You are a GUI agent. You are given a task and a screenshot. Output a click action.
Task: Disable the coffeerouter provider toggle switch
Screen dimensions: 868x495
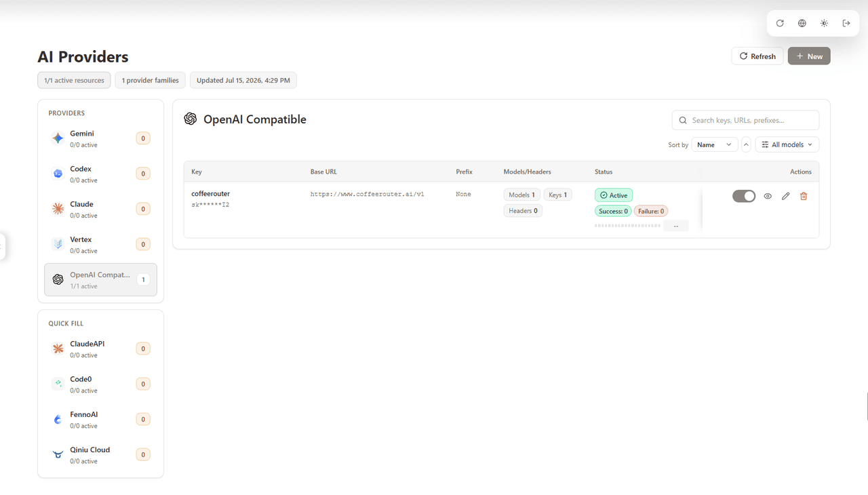click(744, 196)
